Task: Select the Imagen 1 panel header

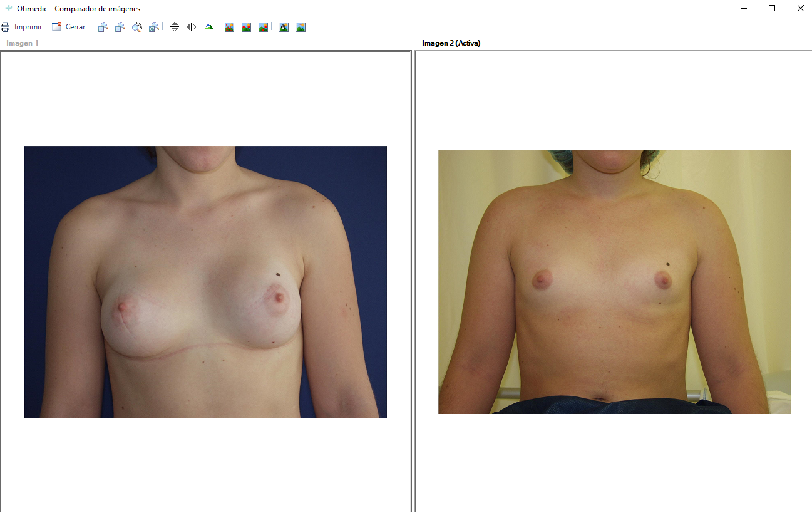Action: click(23, 43)
